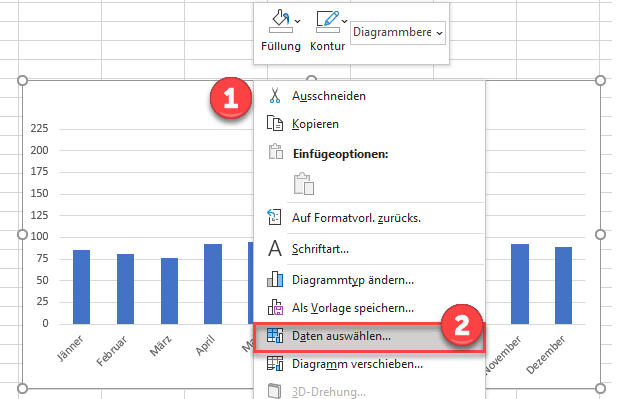The image size is (624, 399).
Task: Click the chart's left-middle resize handle
Action: click(x=23, y=235)
